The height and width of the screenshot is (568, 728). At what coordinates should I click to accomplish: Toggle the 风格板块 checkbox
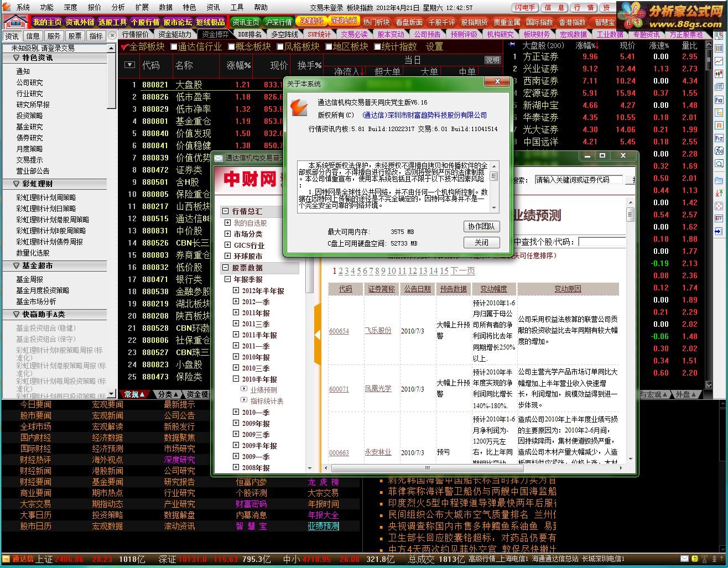(280, 47)
